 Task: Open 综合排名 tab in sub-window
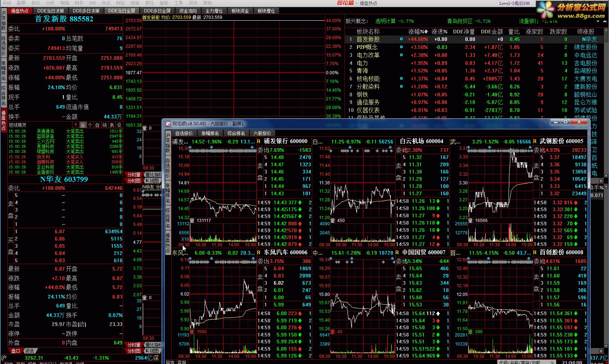[236, 133]
